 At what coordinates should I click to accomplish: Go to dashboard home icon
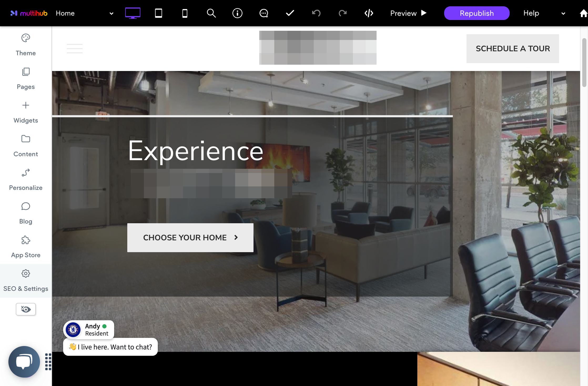click(584, 13)
